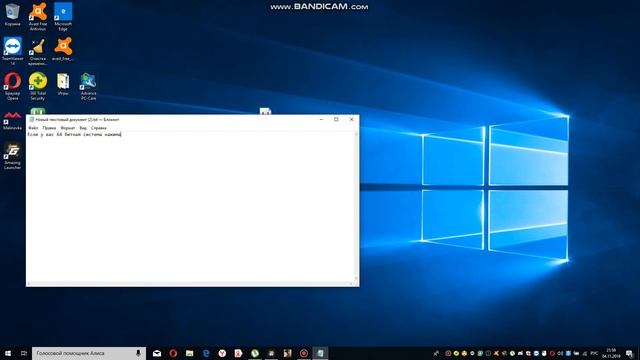Open the Браузер Opera desktop shortcut
The height and width of the screenshot is (360, 640).
12,85
